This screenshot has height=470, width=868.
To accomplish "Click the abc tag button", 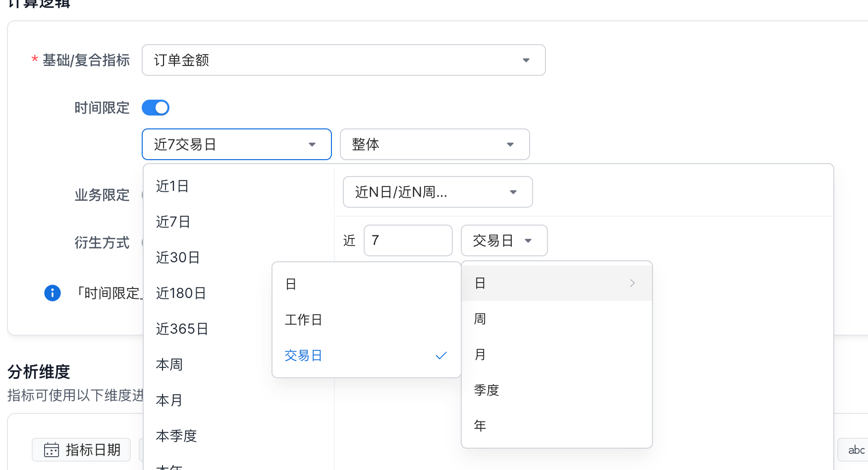I will pos(855,450).
